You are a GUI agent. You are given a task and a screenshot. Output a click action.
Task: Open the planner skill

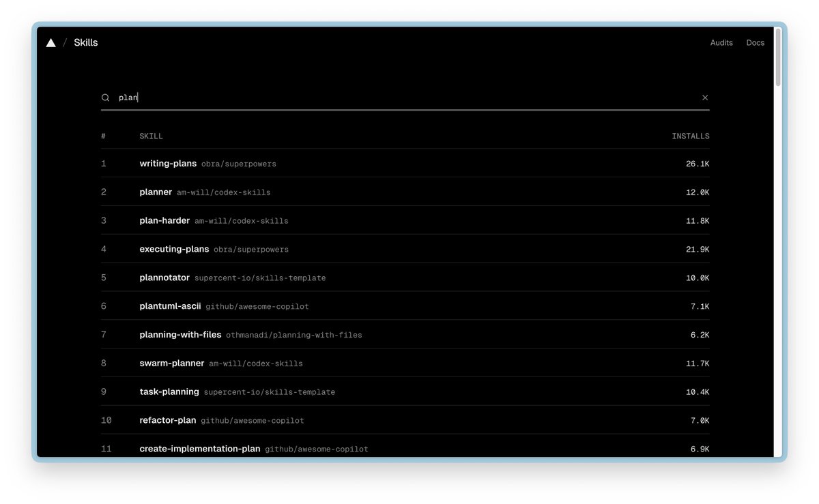pyautogui.click(x=156, y=192)
